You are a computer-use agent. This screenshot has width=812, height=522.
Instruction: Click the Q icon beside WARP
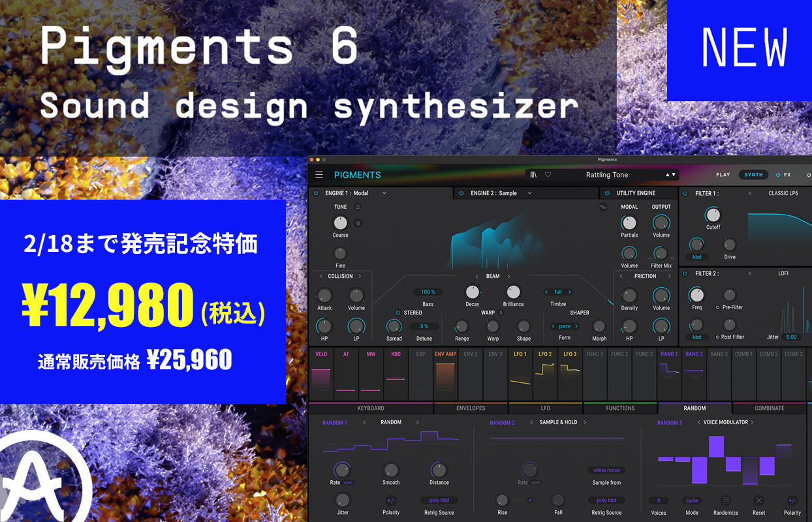click(501, 313)
